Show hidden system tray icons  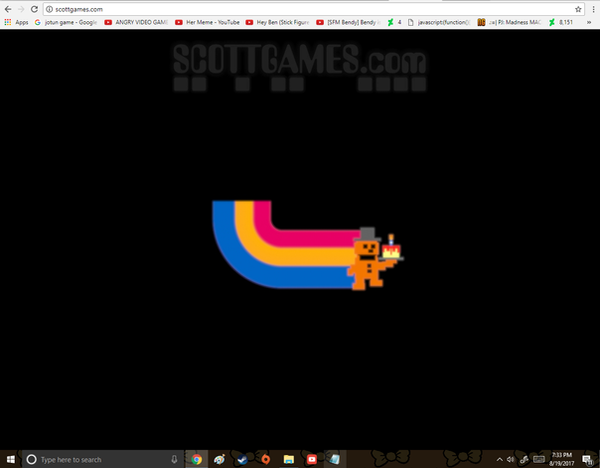(499, 459)
